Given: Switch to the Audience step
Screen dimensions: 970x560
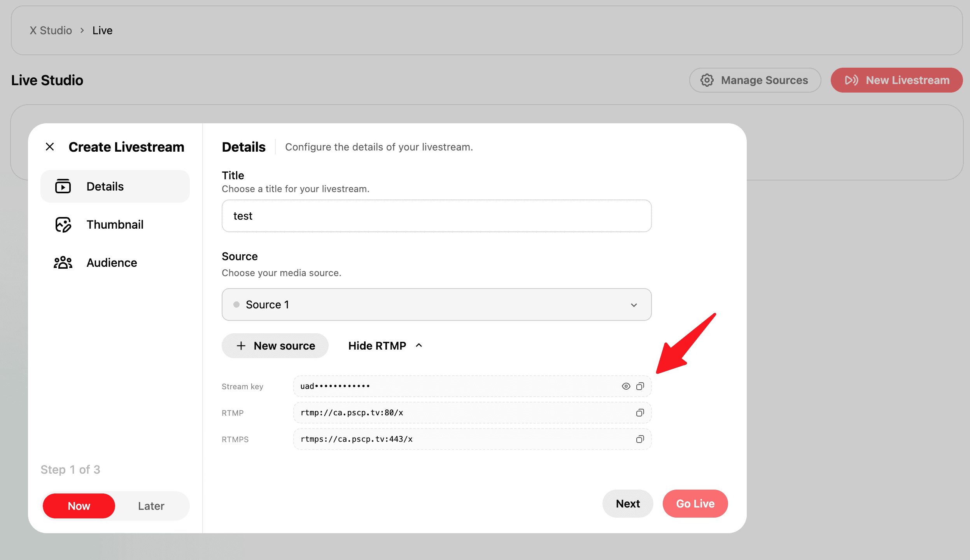Looking at the screenshot, I should (115, 262).
